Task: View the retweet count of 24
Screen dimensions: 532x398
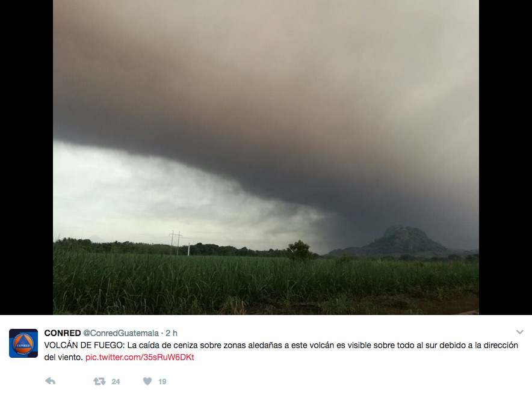Action: pos(116,381)
